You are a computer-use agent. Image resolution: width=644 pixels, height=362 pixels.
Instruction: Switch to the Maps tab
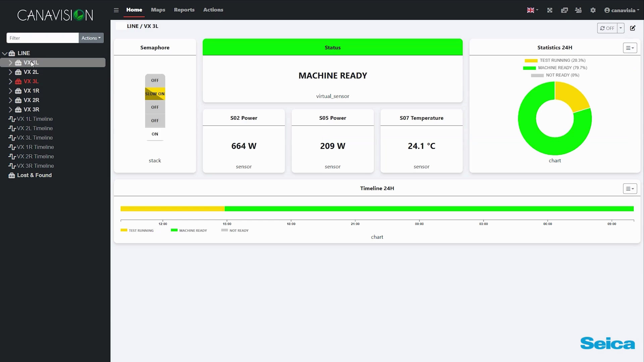point(158,10)
